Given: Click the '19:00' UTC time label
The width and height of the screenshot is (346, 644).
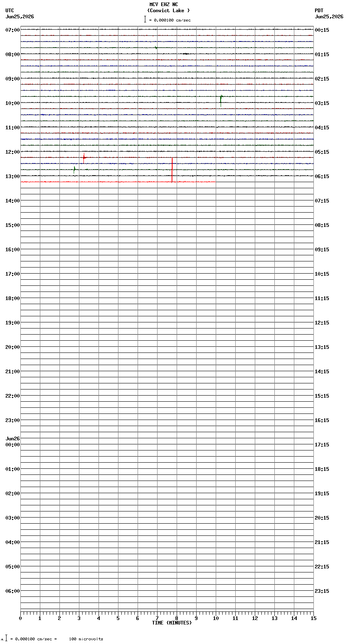Looking at the screenshot, I should [x=13, y=323].
